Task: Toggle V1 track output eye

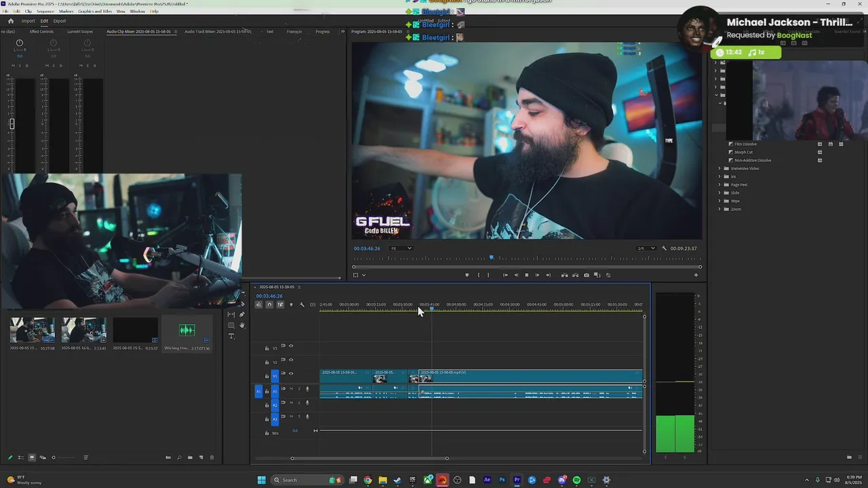Action: [x=291, y=373]
